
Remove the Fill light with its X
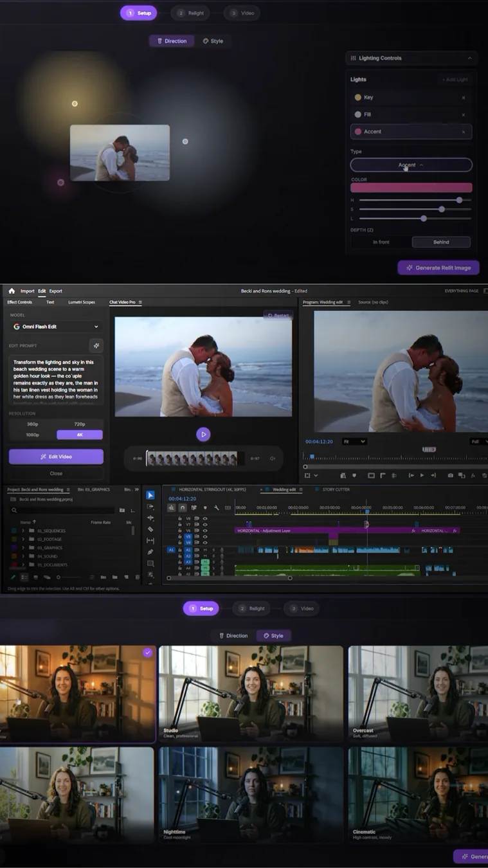464,114
